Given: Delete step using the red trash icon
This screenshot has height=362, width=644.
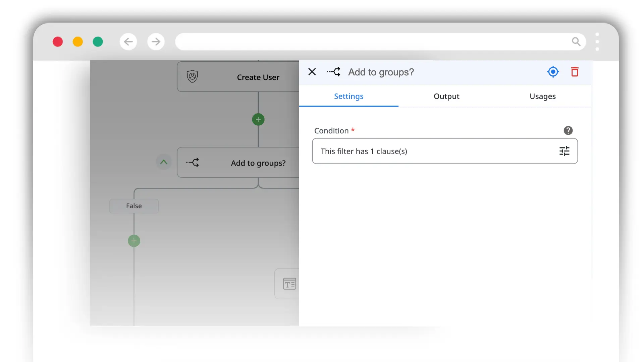Looking at the screenshot, I should click(x=575, y=72).
